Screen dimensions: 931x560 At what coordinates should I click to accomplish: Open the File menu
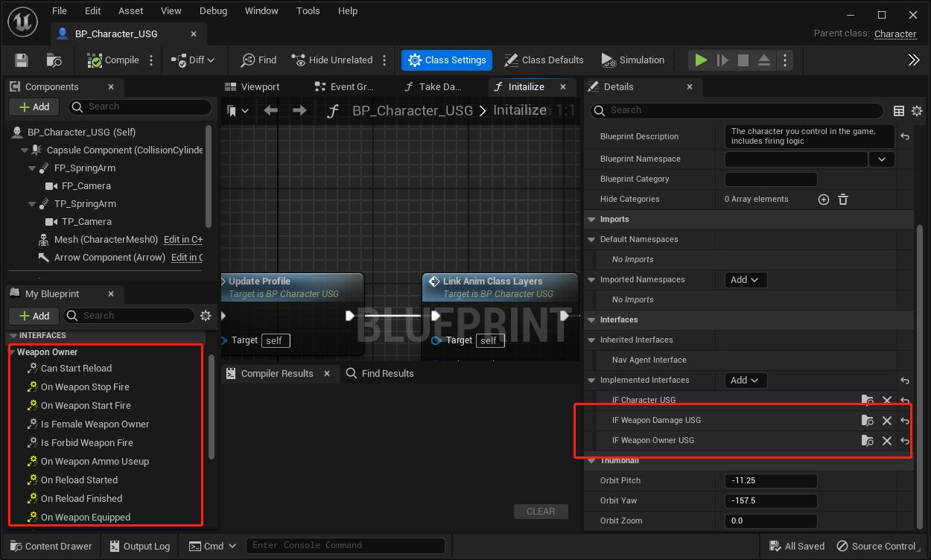(x=60, y=10)
